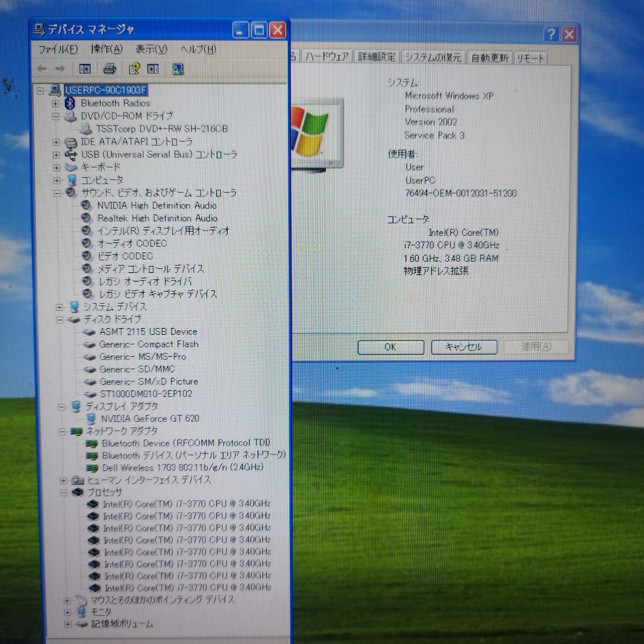The height and width of the screenshot is (644, 644).
Task: Select Generic- MS/MS-Pro row
Action: (143, 357)
